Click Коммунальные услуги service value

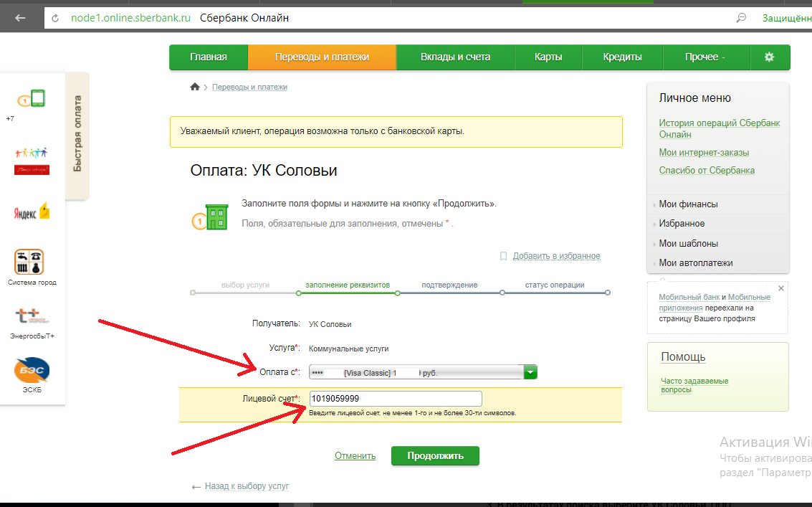[348, 349]
